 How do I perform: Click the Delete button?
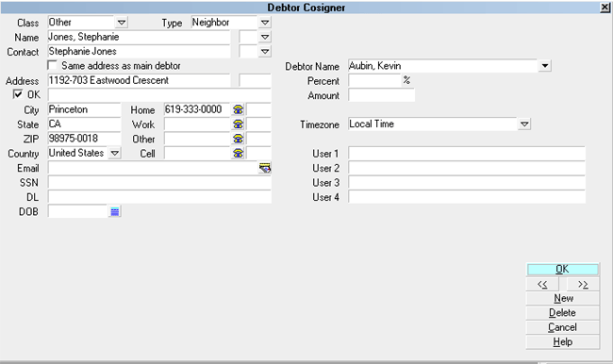point(563,313)
